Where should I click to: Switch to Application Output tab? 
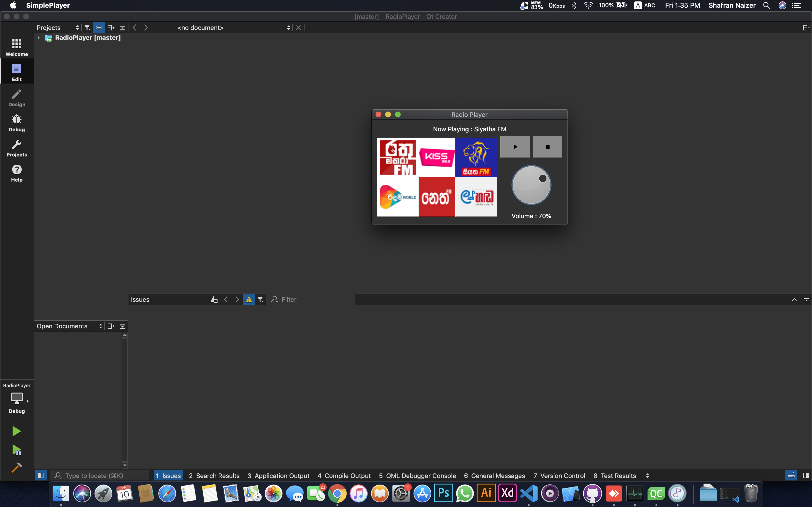278,475
